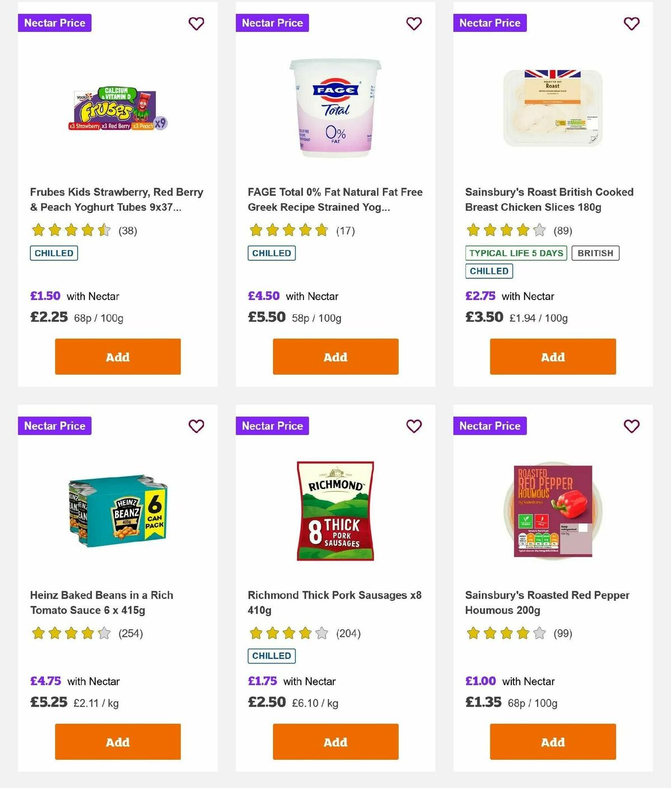Unfavourite the Sainsbury's roasted red pepper houmous
The height and width of the screenshot is (789, 672).
click(x=631, y=426)
